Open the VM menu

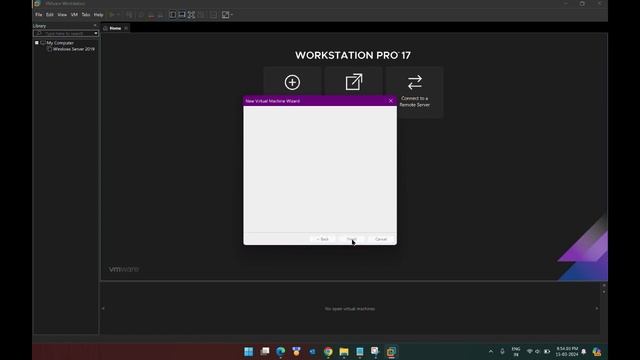74,15
